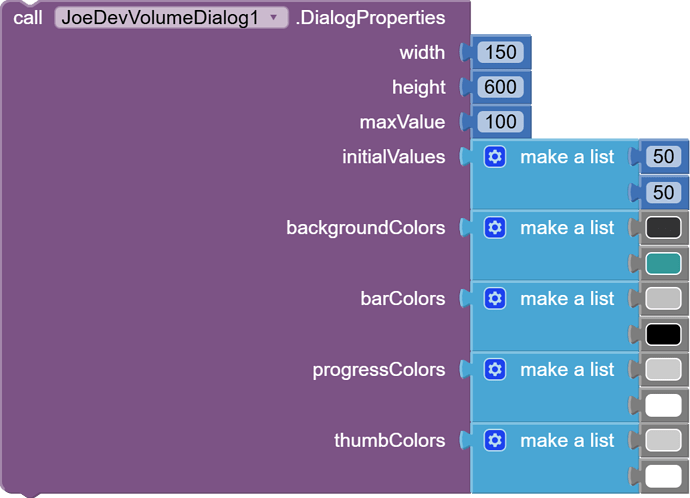Open the progressColors list mutator gear
Screen dimensions: 690x498
coord(494,370)
